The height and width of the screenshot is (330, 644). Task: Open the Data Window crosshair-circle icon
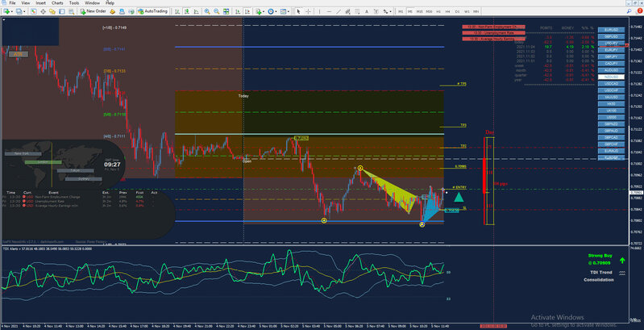43,11
